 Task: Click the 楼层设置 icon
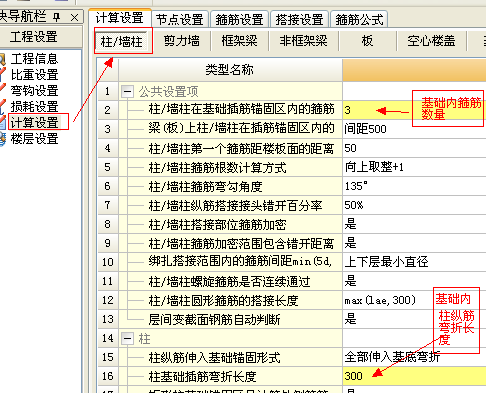(3, 139)
